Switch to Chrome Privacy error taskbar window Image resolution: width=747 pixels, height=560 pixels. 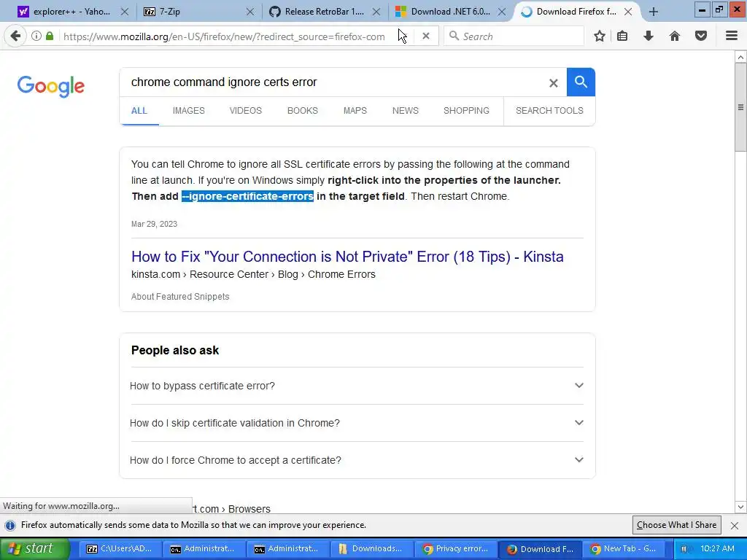point(455,549)
